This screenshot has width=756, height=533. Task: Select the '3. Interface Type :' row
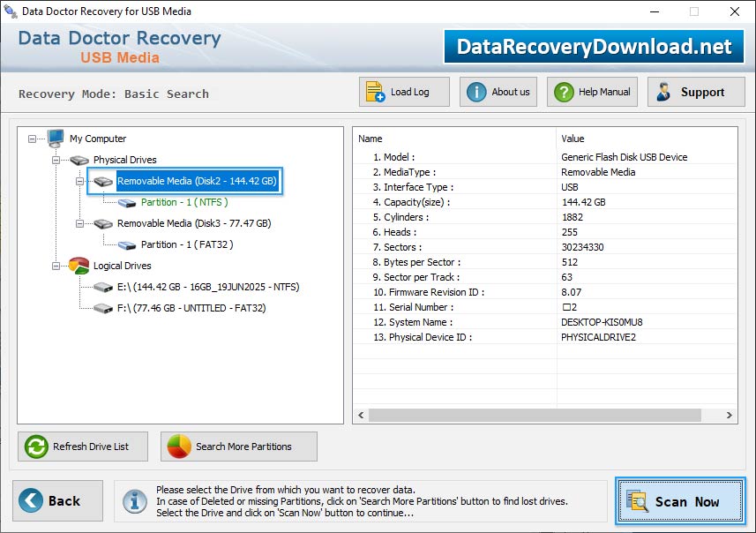(x=545, y=187)
